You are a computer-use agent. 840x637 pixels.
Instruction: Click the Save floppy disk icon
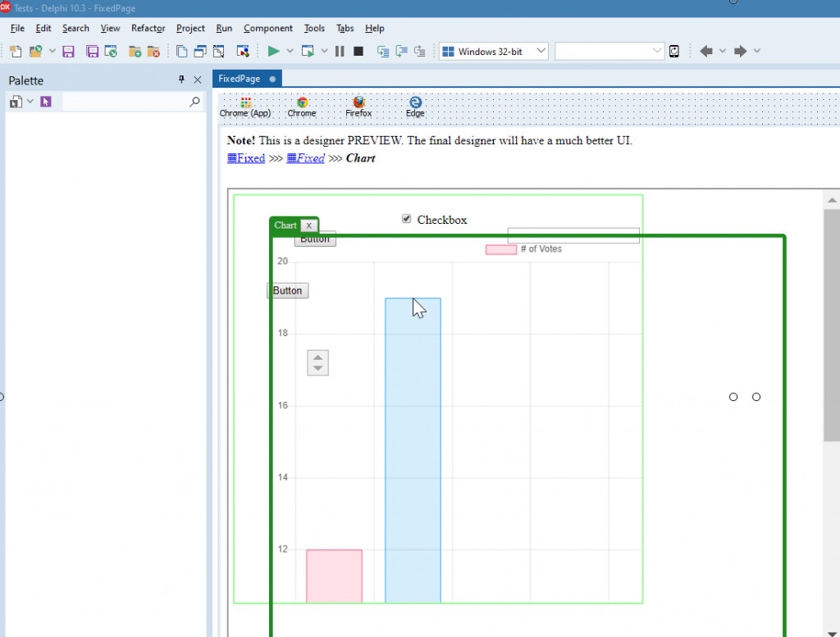[x=68, y=52]
